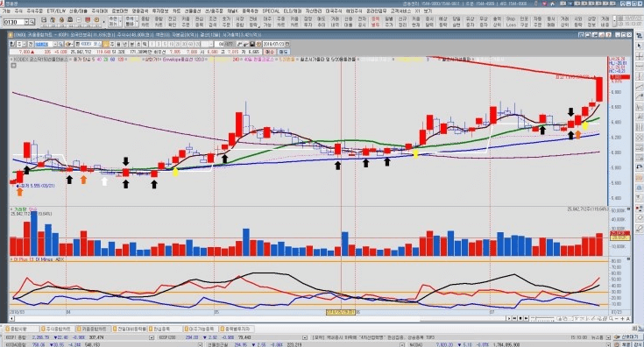Click the 조건검색 toolbar button

click(x=212, y=22)
